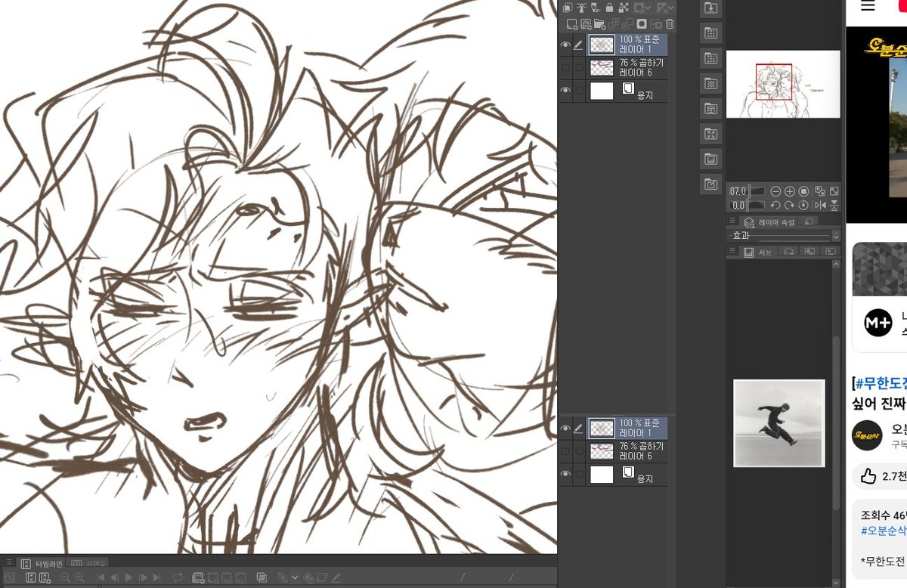Hide 레이어 1 in lower layer list
The width and height of the screenshot is (907, 588).
[x=565, y=429]
